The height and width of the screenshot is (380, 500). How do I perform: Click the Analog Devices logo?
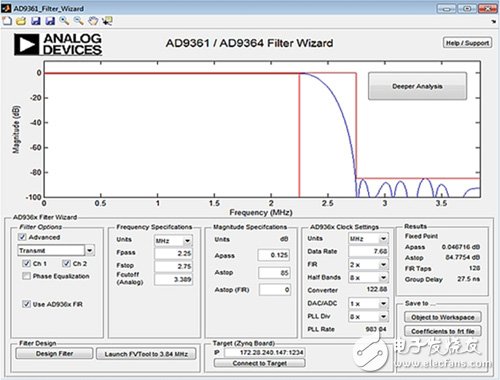(58, 44)
